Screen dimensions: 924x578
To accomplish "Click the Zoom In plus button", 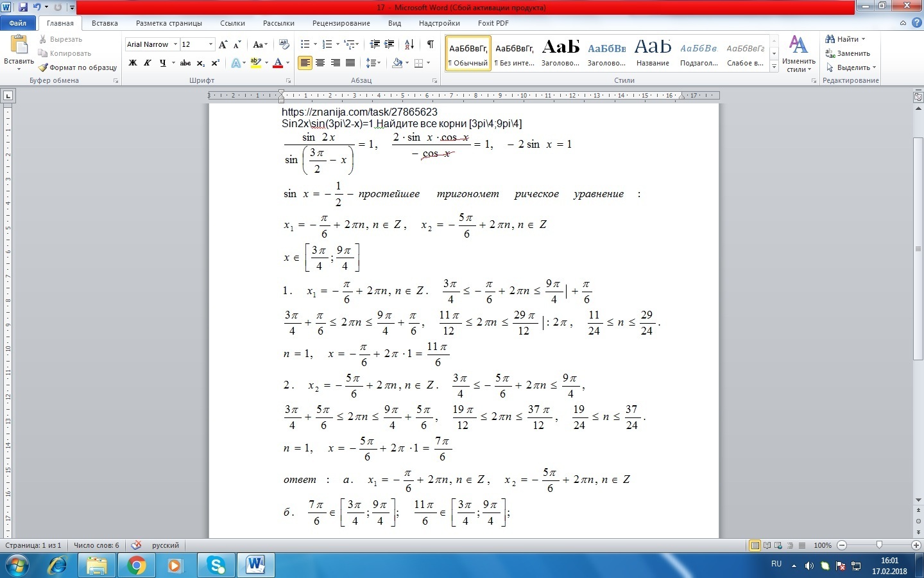I will point(916,545).
